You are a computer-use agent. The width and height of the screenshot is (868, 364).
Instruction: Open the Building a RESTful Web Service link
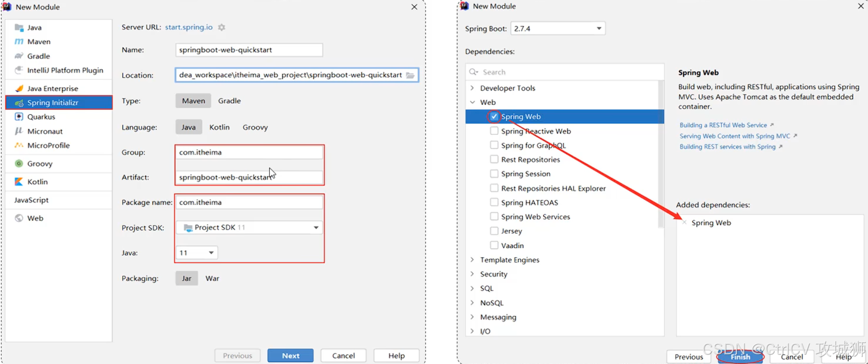(723, 125)
